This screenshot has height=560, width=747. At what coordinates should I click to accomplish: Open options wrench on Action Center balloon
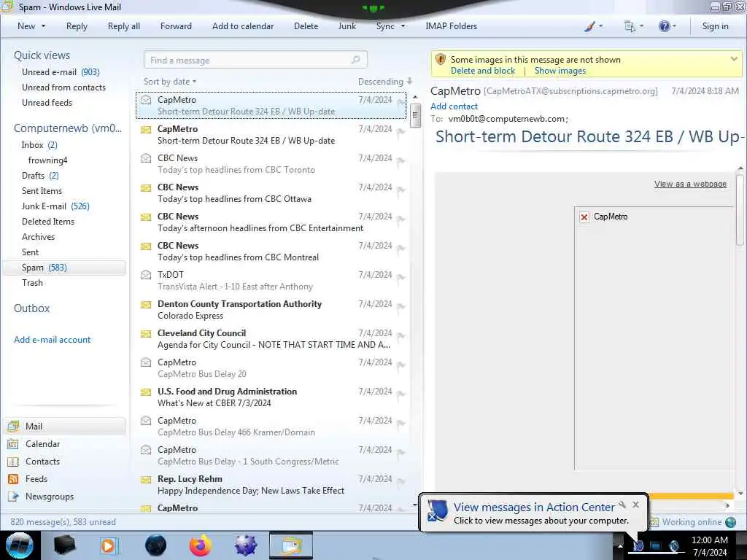tap(622, 505)
